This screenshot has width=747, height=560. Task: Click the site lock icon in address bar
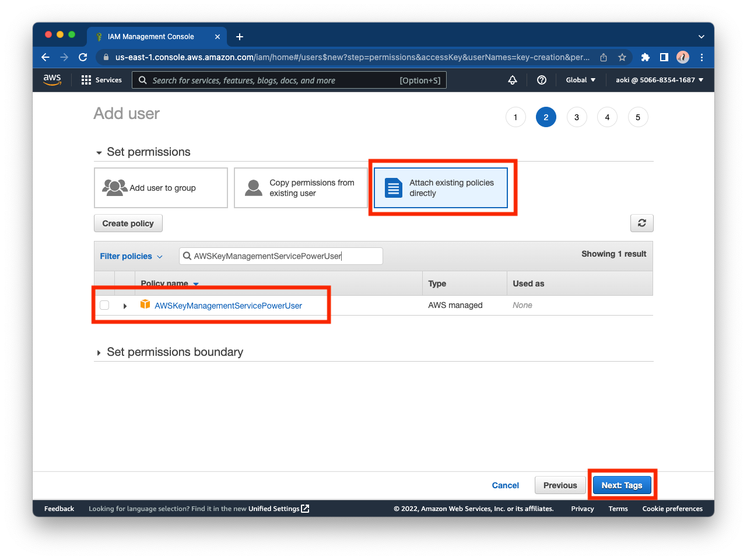tap(106, 57)
